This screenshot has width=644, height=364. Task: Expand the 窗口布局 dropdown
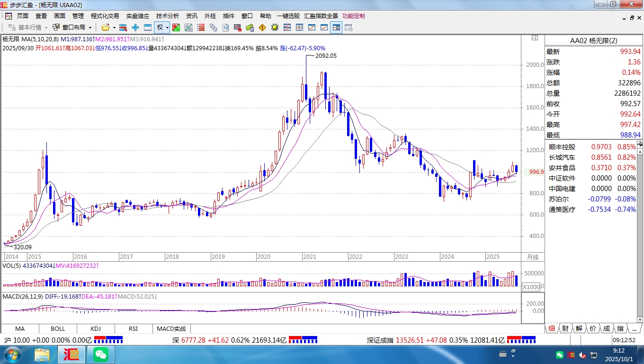click(x=89, y=27)
